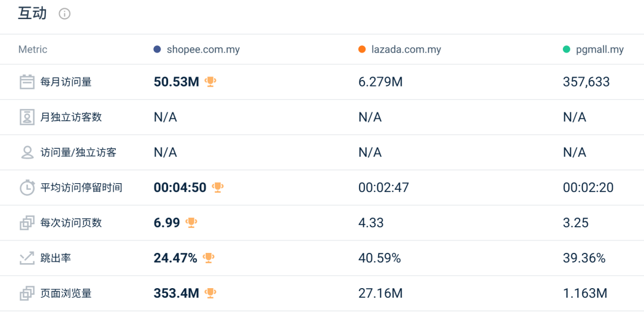Click the pages icon for 每次访问页数
The image size is (644, 312).
tap(27, 223)
